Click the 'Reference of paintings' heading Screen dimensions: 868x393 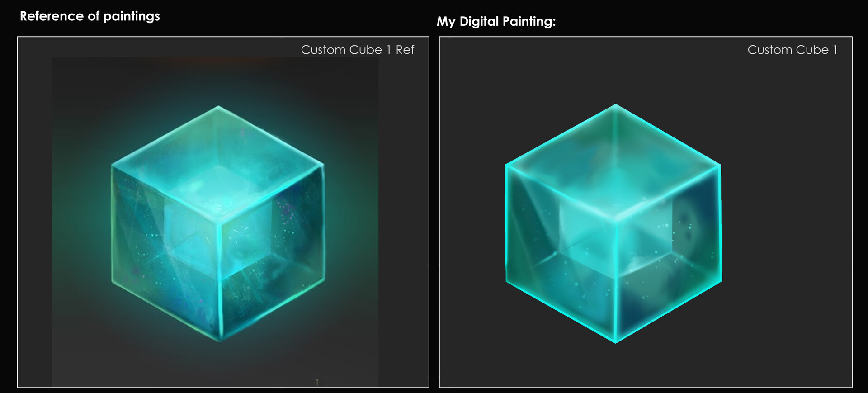(90, 16)
